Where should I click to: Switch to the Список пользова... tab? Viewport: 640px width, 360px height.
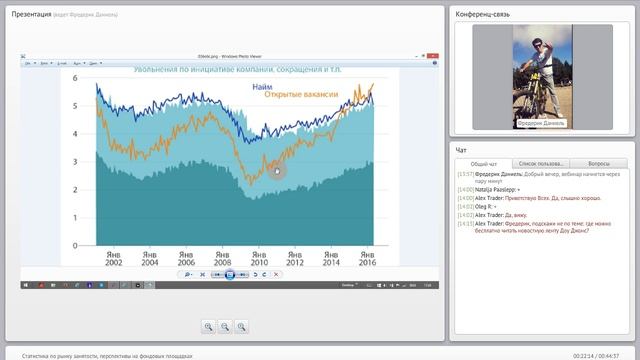(x=541, y=163)
